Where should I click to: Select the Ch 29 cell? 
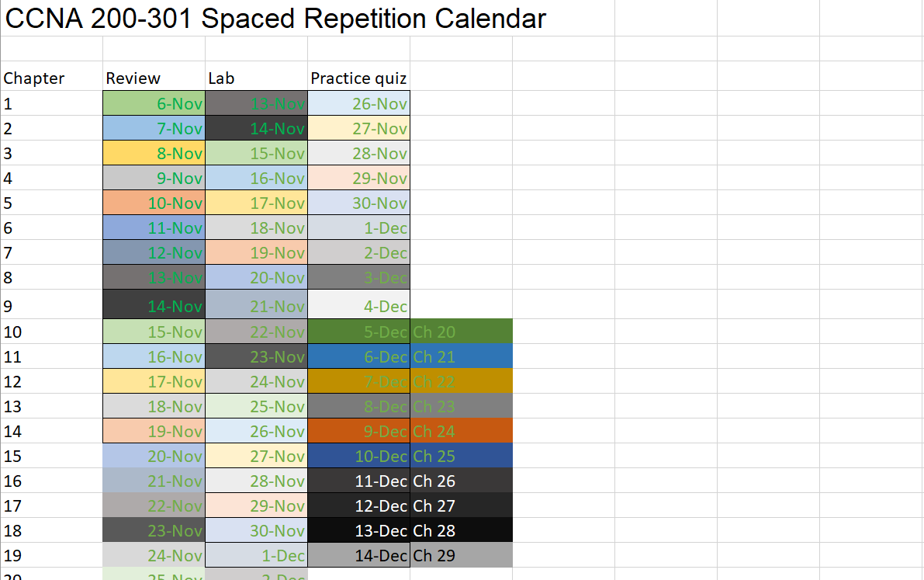pyautogui.click(x=461, y=555)
